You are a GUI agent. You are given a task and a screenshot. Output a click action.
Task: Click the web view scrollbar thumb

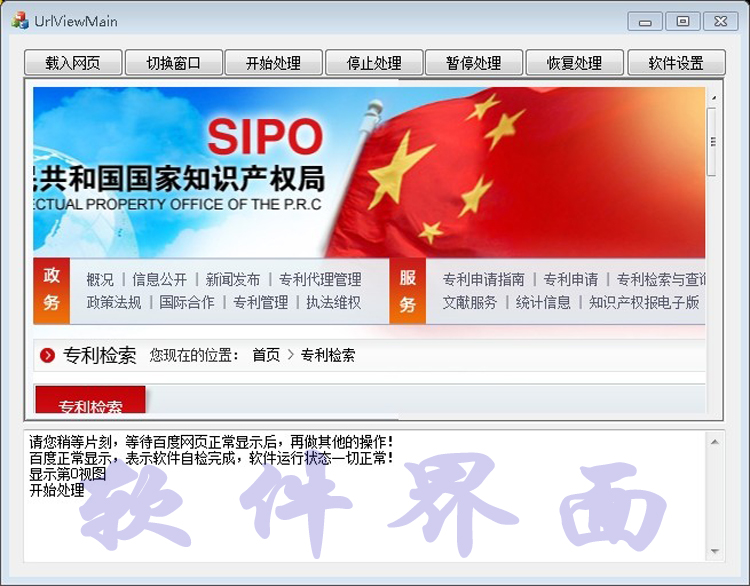[x=712, y=142]
